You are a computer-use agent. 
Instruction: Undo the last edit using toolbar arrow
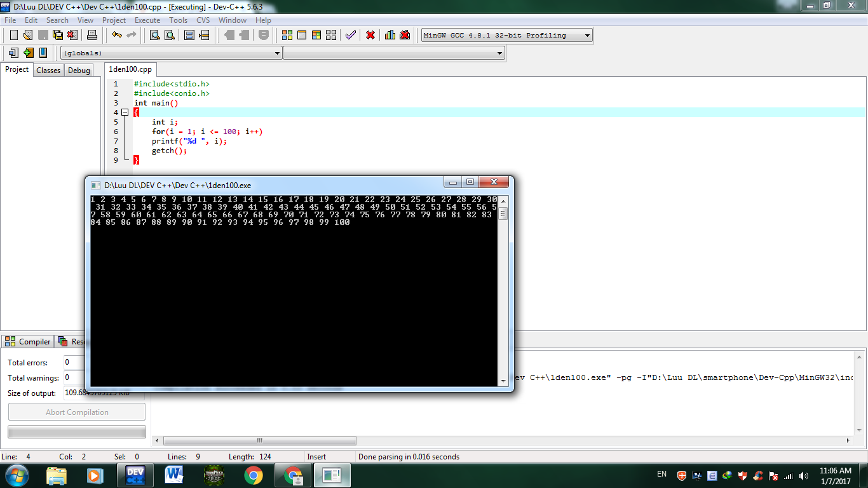(x=117, y=35)
